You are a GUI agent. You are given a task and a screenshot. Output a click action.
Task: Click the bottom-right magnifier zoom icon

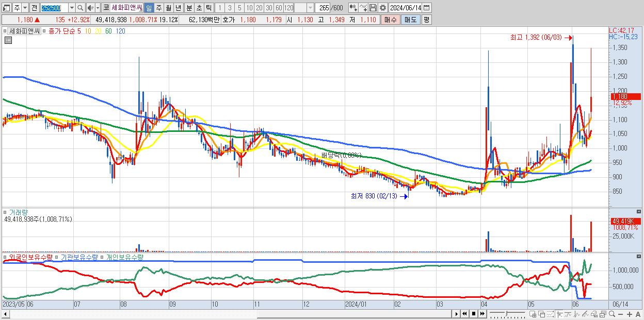(612, 314)
